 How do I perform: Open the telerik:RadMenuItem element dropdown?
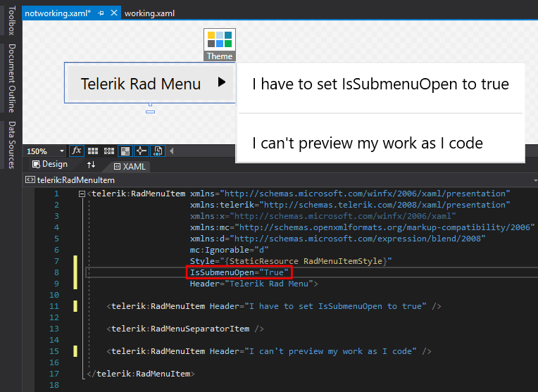click(535, 180)
